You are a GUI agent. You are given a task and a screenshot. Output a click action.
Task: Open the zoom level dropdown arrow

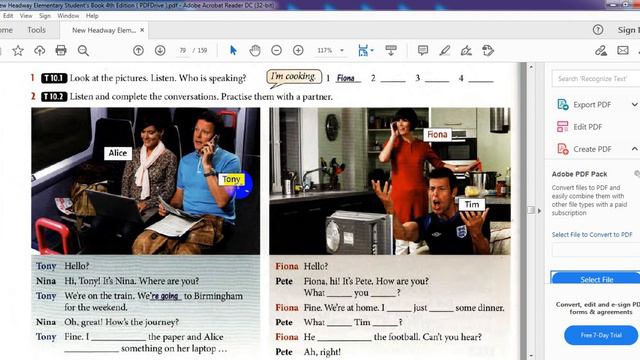tap(342, 51)
